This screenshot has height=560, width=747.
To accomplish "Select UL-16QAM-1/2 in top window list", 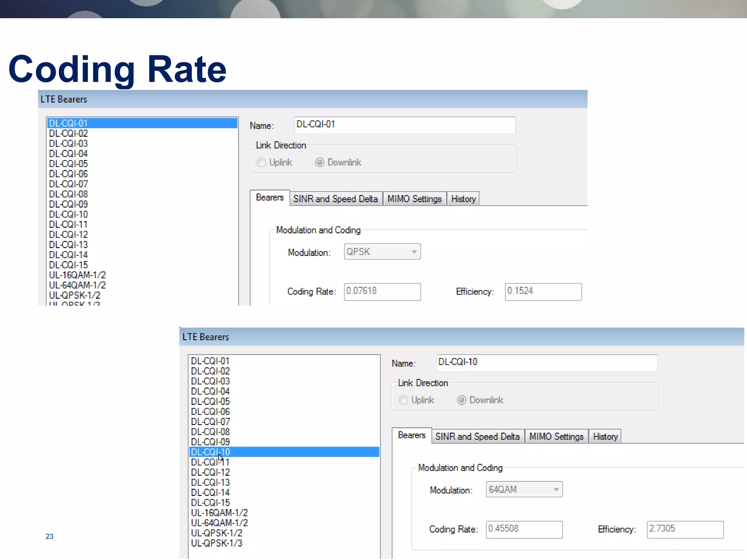I will click(143, 275).
